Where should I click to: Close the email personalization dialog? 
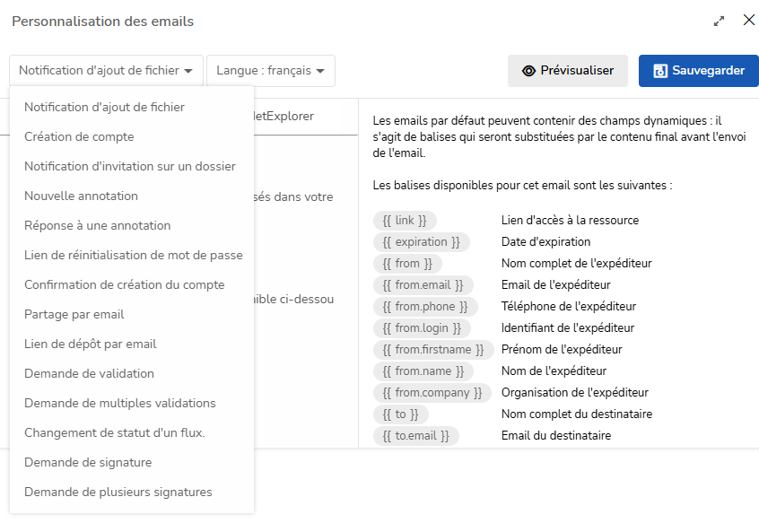pyautogui.click(x=748, y=21)
